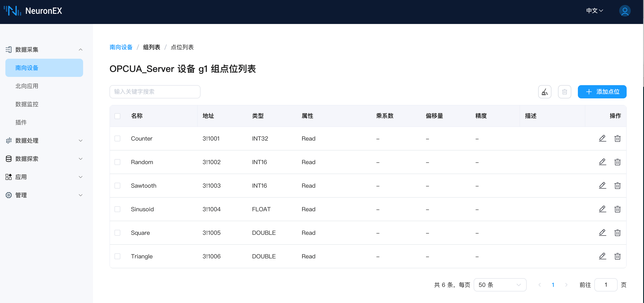644x303 pixels.
Task: Go to 北向应用 in the sidebar
Action: coord(27,86)
